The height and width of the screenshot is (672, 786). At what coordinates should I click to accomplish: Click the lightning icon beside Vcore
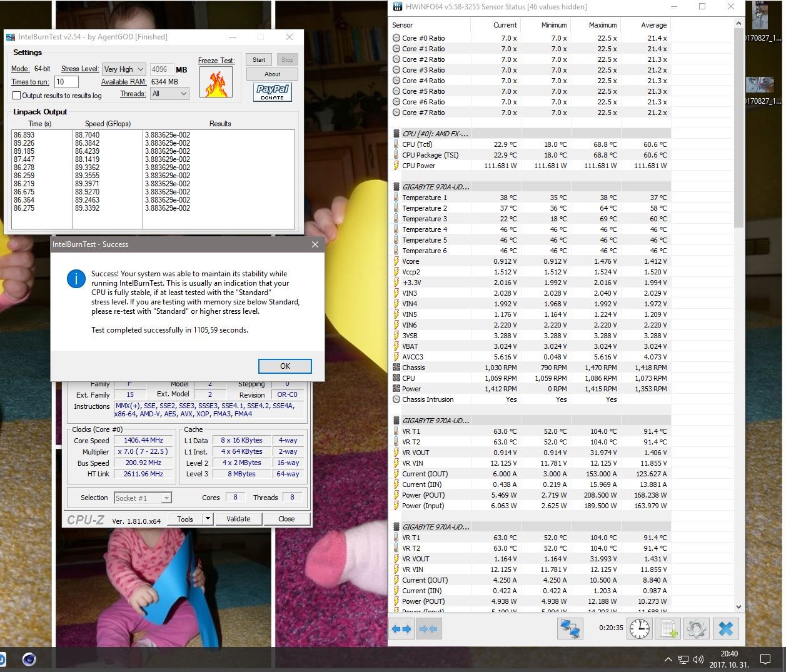[396, 261]
